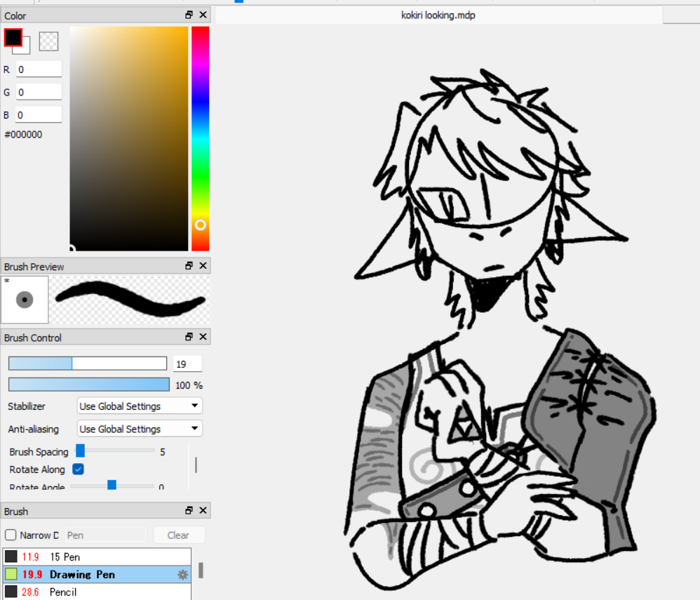Open the Stabilizer dropdown
Image resolution: width=700 pixels, height=600 pixels.
coord(139,406)
